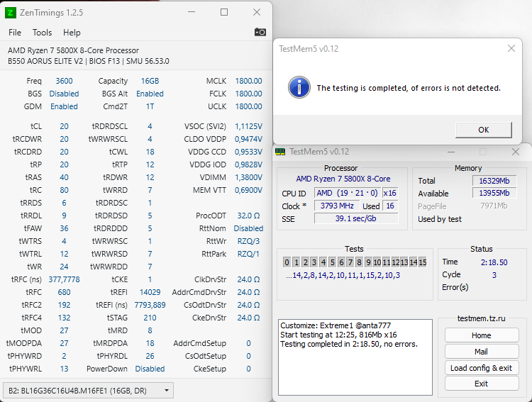Image resolution: width=532 pixels, height=402 pixels.
Task: Click the SSE value 39.1 sec/Gb
Action: coord(356,218)
